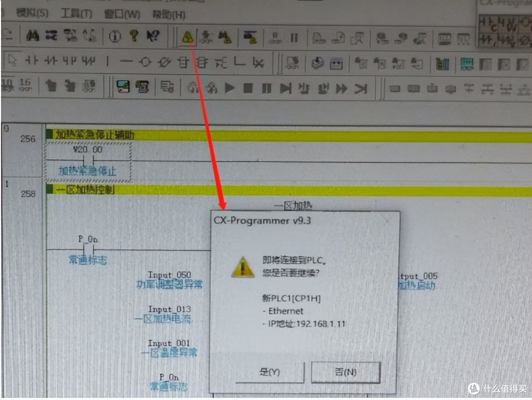Select the New Vertical line tool
Viewport: 532px width, 400px height.
point(107,62)
